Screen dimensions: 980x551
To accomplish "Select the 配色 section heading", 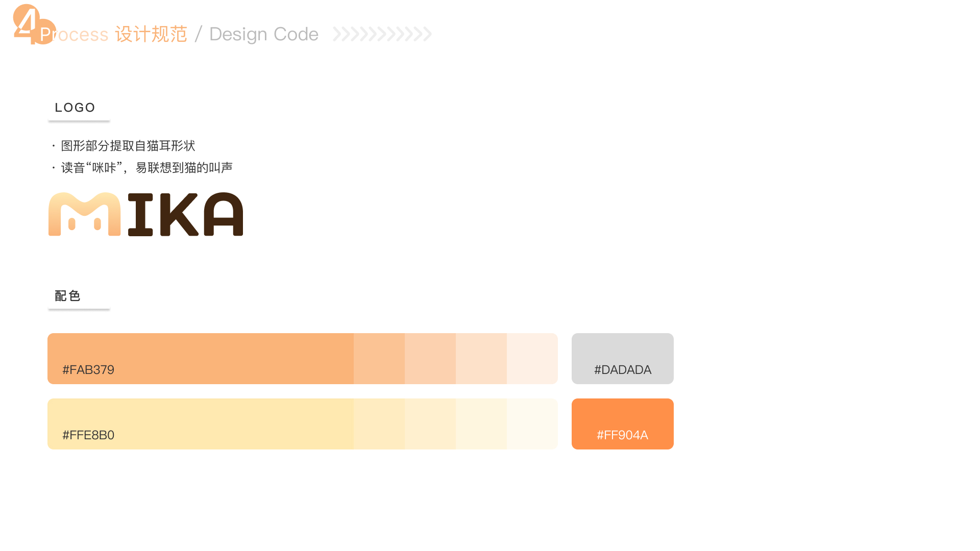I will coord(67,296).
